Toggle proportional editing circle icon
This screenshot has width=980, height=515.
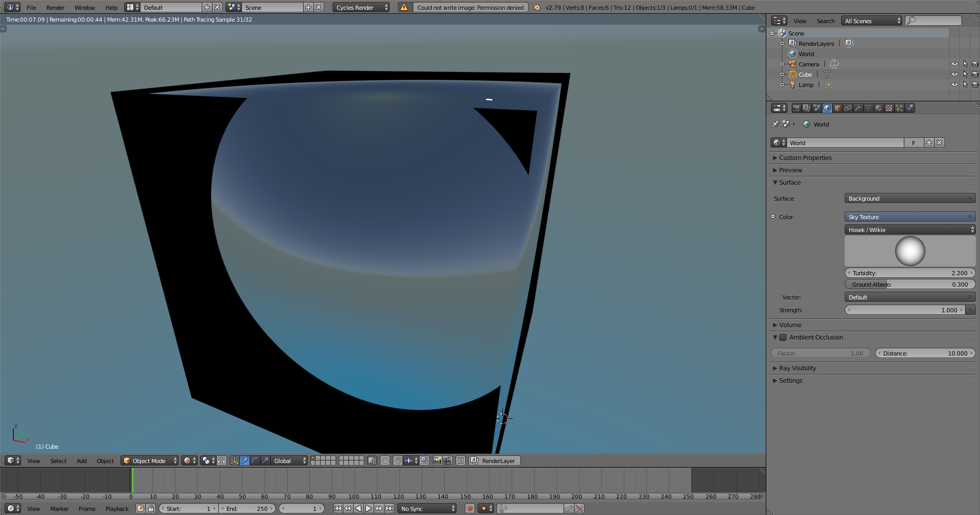(x=385, y=460)
